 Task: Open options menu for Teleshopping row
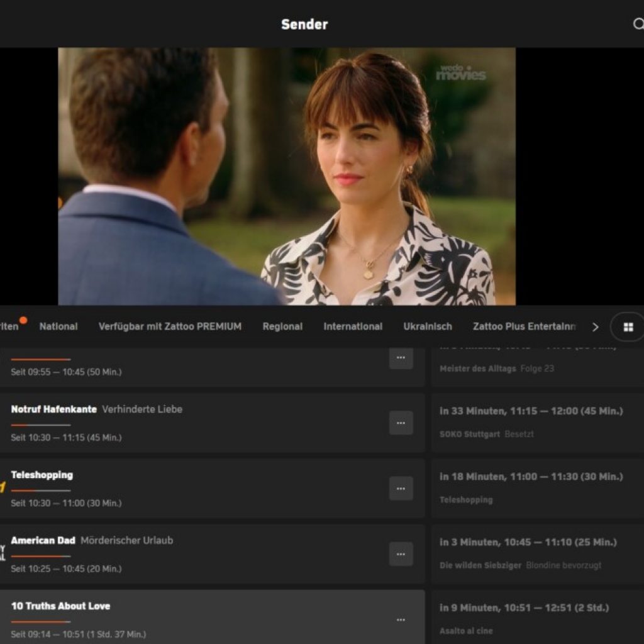(401, 488)
